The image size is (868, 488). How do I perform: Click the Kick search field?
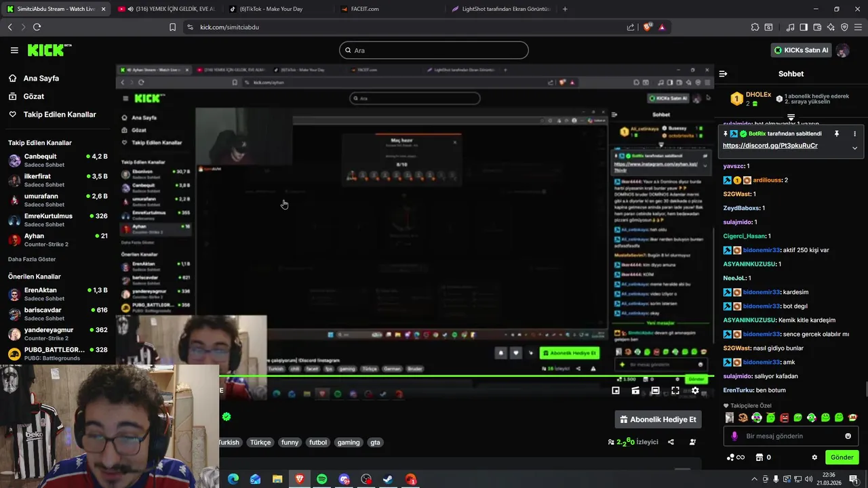tap(434, 50)
